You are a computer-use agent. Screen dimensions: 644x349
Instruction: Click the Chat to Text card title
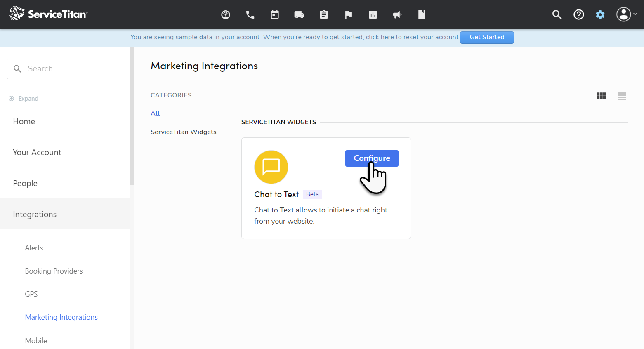coord(276,194)
